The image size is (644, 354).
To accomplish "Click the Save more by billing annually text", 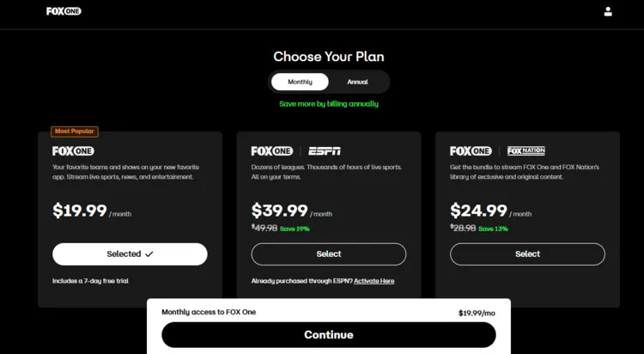I will pos(328,104).
